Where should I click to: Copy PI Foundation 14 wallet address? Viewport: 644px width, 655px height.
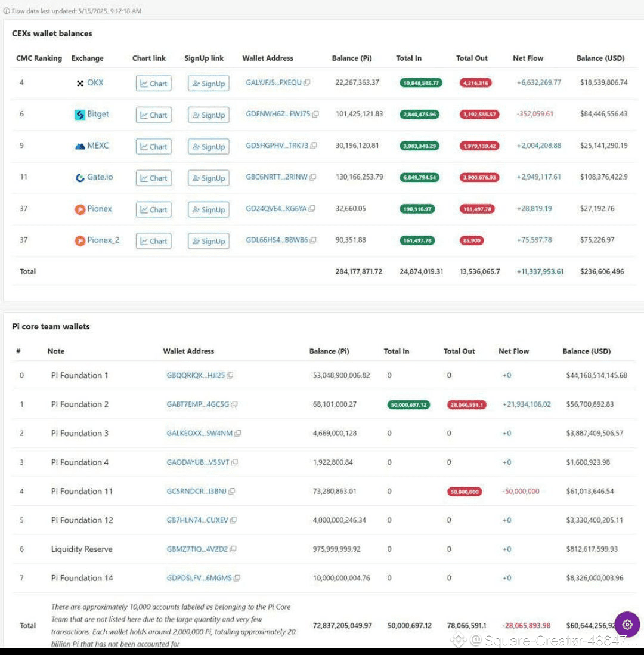[x=237, y=577]
